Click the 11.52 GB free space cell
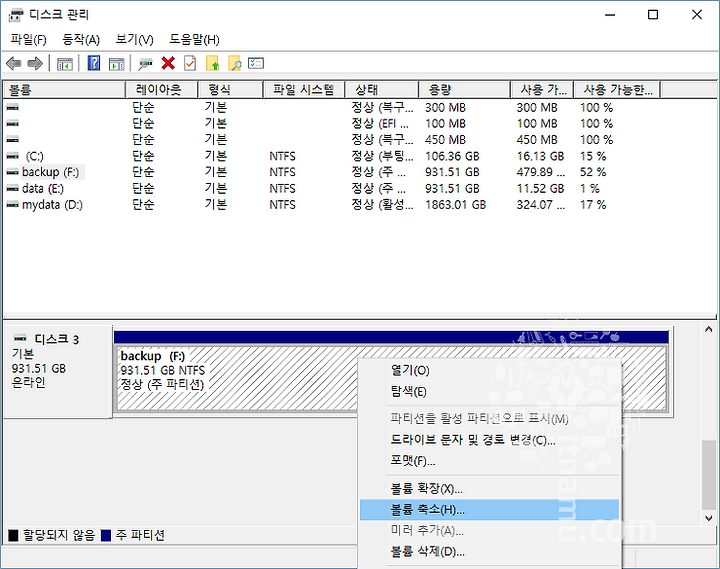The width and height of the screenshot is (720, 569). click(540, 189)
